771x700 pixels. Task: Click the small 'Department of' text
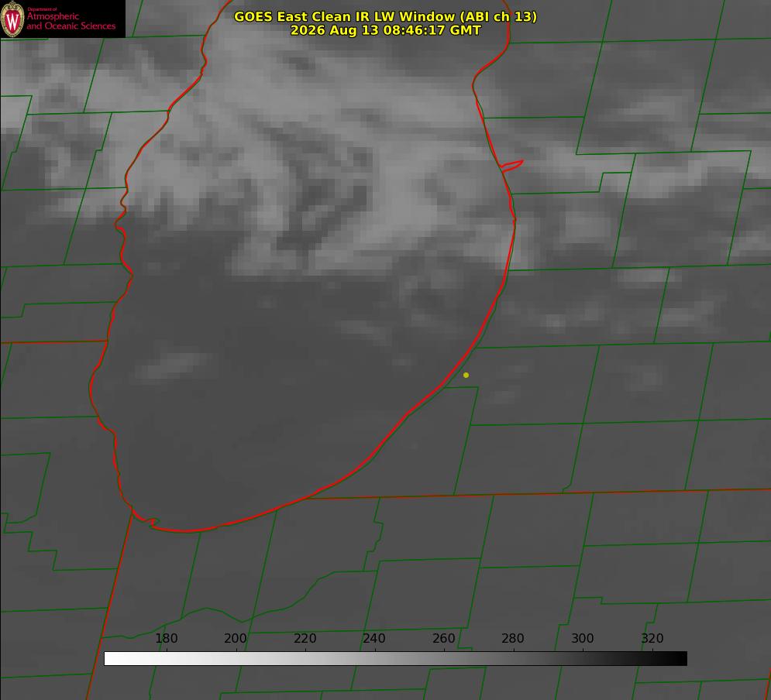[42, 9]
